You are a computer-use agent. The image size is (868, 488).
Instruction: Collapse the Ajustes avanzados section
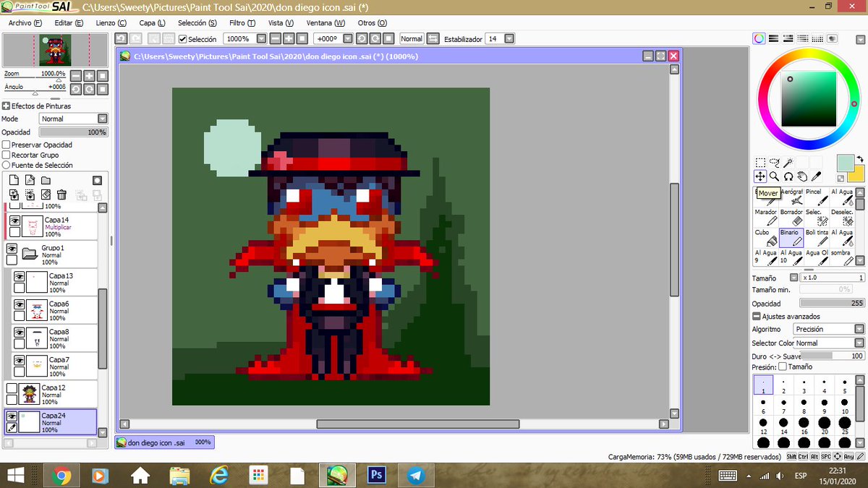pyautogui.click(x=757, y=317)
